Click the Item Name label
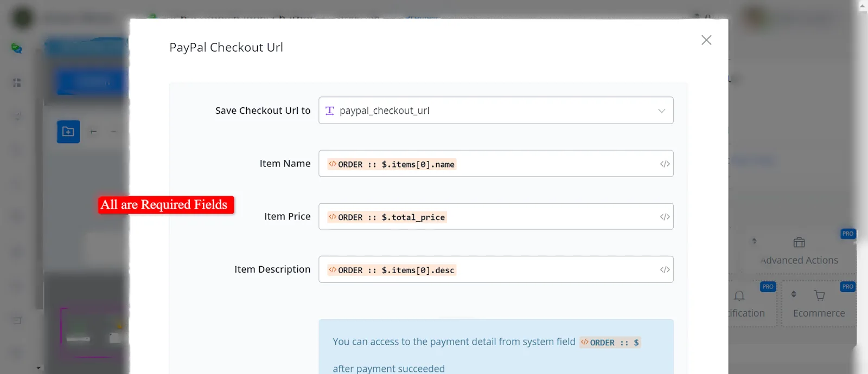 pos(285,164)
